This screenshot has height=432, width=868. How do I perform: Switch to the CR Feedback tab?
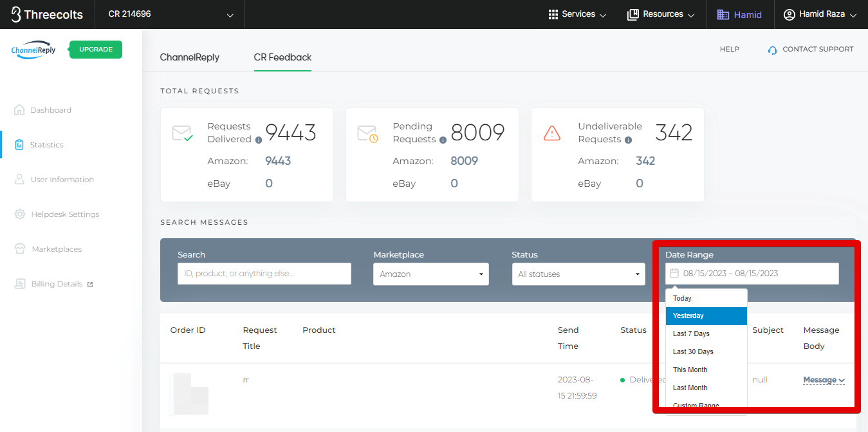(x=282, y=57)
